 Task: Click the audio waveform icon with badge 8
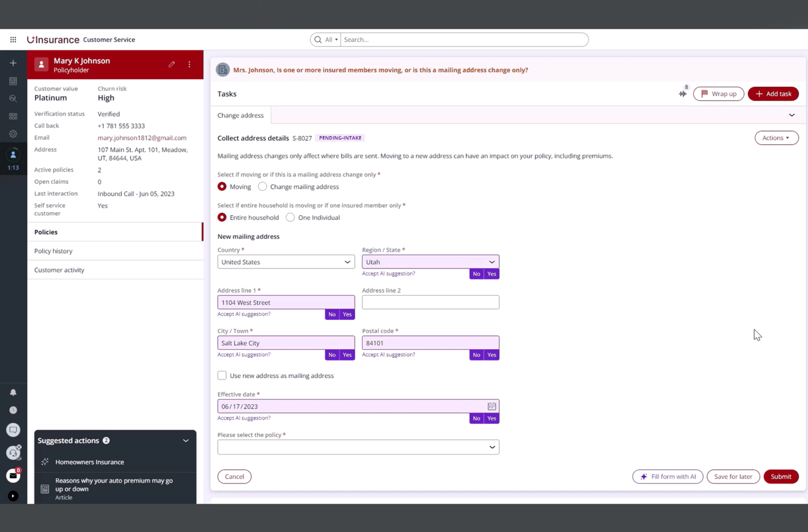[681, 93]
